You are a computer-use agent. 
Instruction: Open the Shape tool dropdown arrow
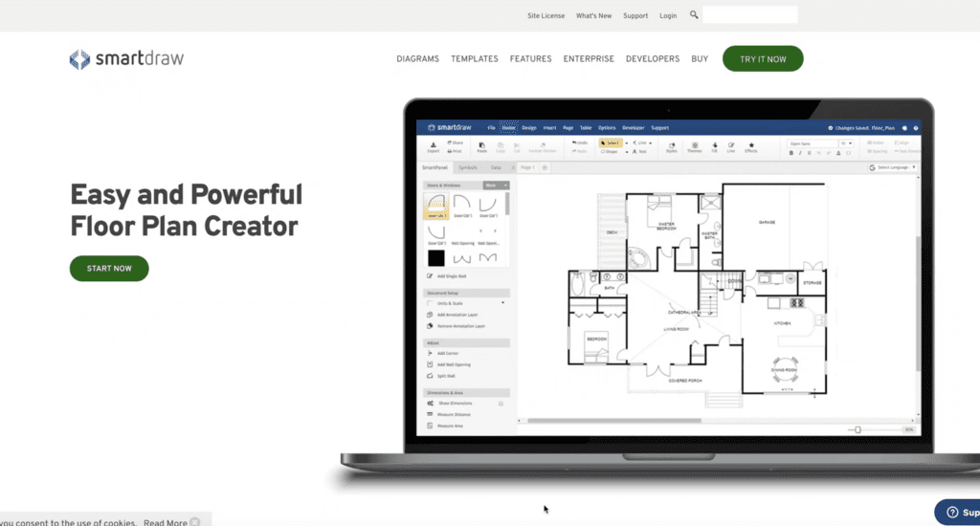627,152
